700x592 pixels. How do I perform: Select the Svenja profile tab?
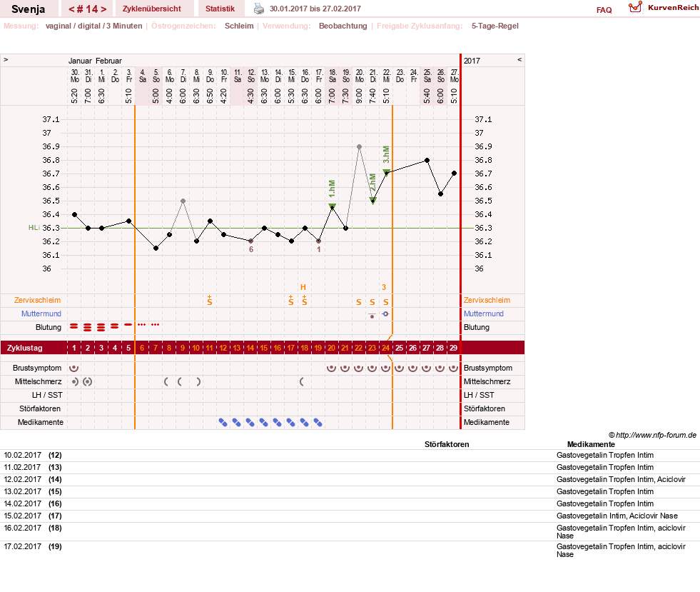28,9
